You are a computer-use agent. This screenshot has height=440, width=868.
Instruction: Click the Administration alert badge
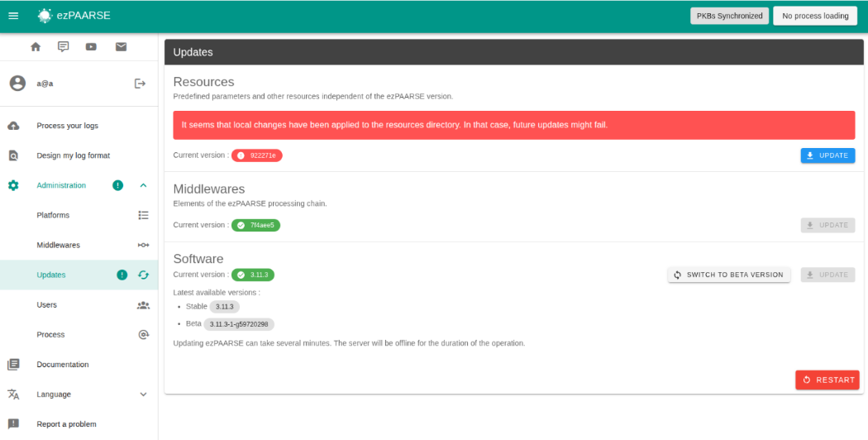coord(118,185)
